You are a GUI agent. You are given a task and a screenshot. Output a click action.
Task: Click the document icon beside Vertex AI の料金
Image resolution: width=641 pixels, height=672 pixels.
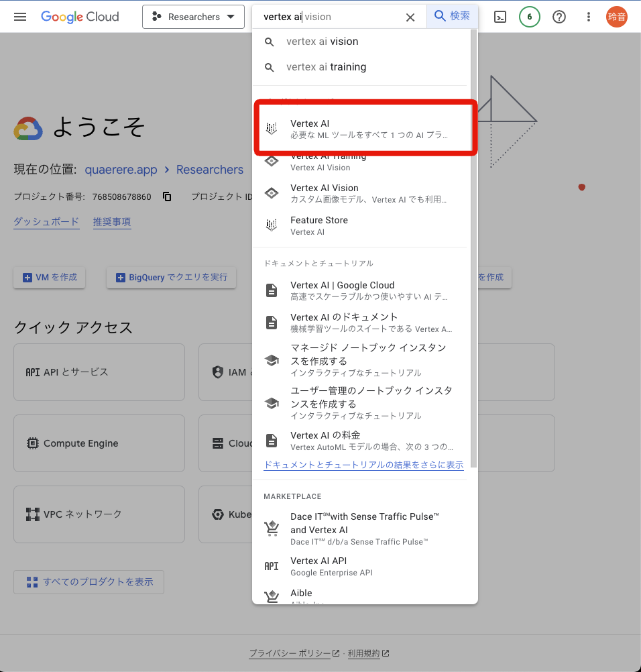click(272, 441)
